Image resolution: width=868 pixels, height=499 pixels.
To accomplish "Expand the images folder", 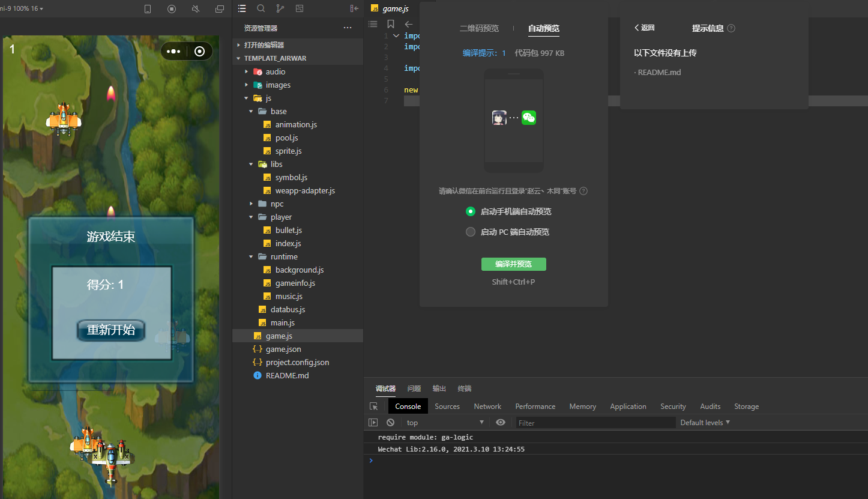I will click(x=246, y=85).
